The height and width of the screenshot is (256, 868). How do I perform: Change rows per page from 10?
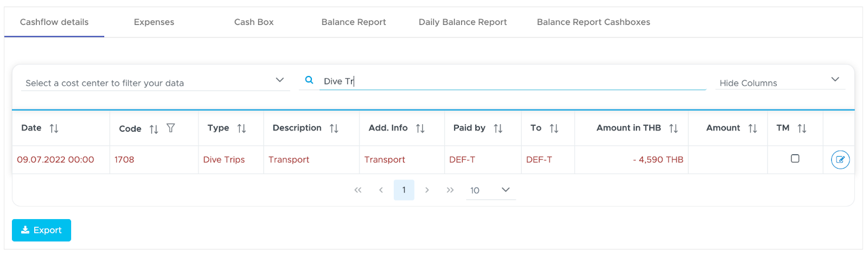coord(491,190)
